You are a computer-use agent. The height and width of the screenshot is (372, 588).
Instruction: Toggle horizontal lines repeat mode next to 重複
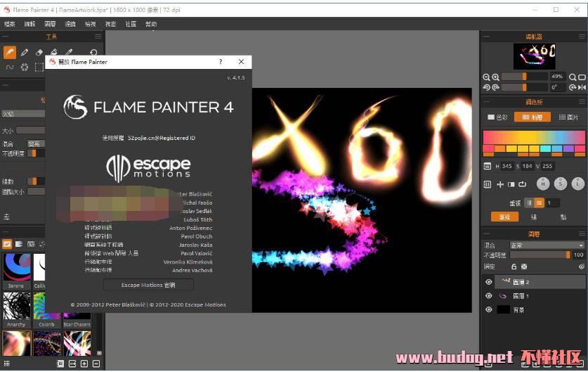tap(539, 203)
